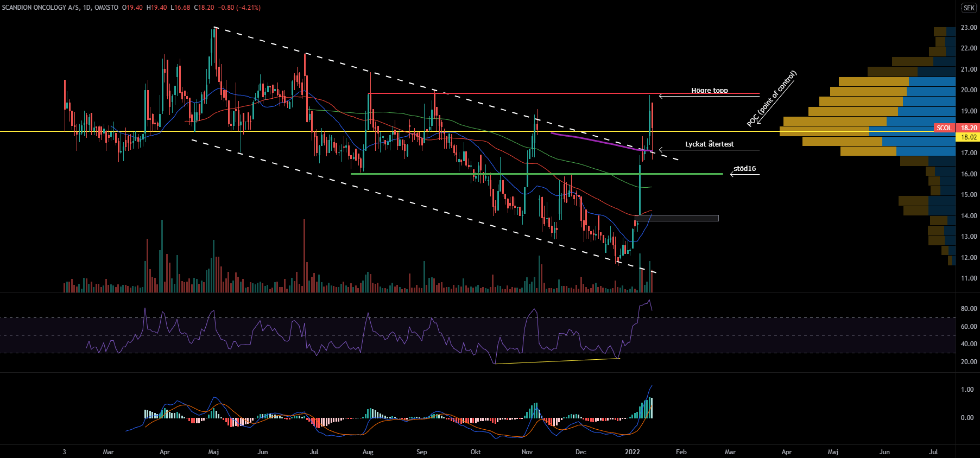
Task: Click the arrow under the 'stöd16' label
Action: pos(744,174)
